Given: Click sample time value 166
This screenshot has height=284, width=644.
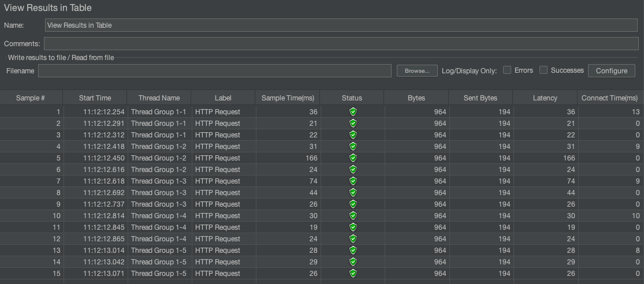Looking at the screenshot, I should click(288, 158).
